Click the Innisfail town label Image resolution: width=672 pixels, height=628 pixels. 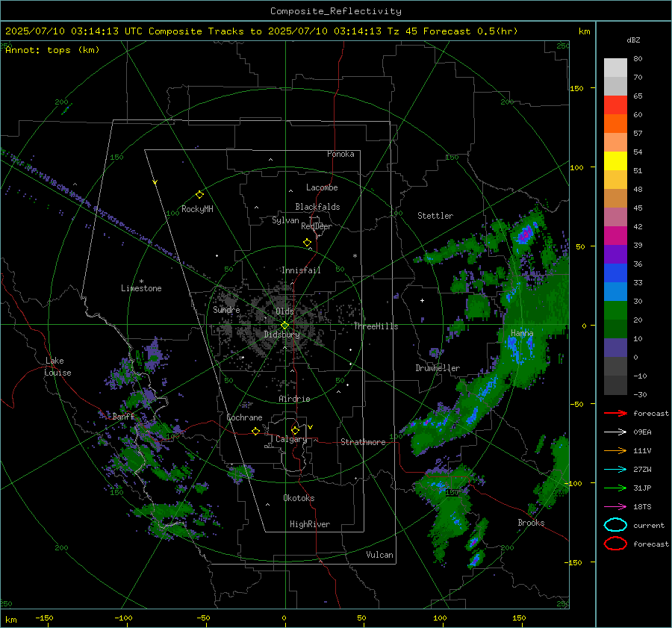[x=301, y=270]
